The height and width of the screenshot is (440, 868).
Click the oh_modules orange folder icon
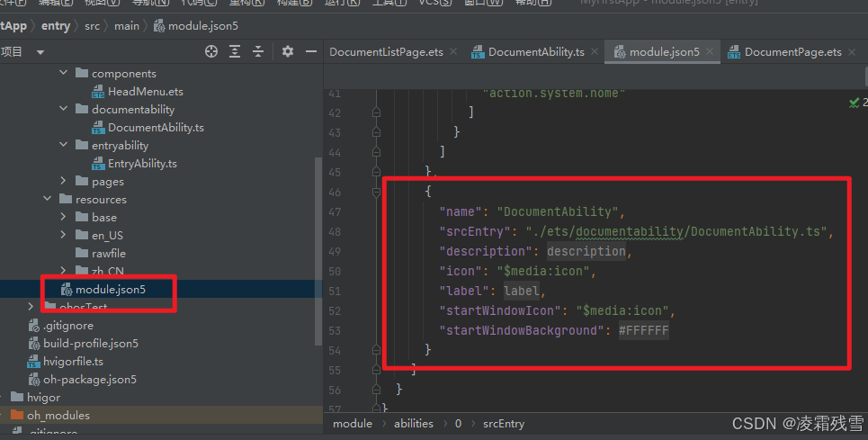(17, 415)
